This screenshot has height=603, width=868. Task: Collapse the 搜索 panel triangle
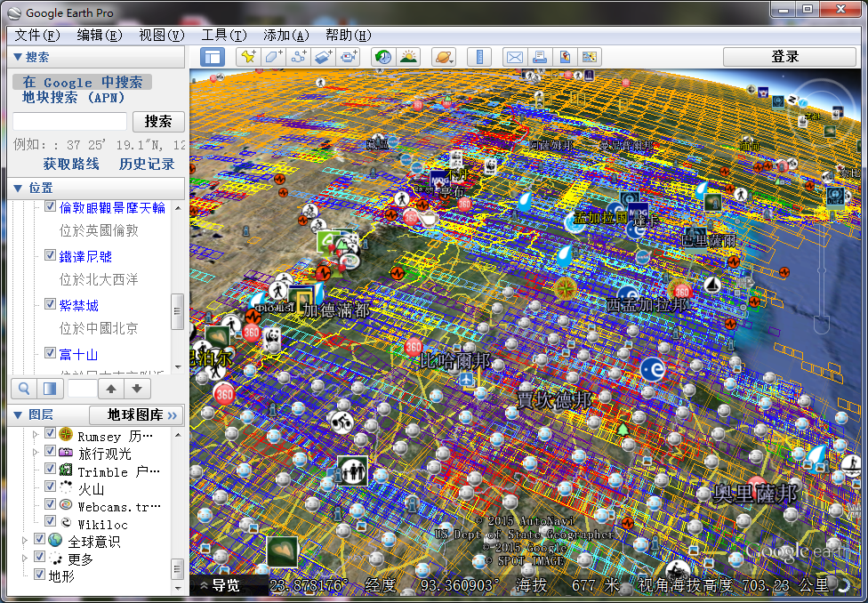tap(17, 57)
